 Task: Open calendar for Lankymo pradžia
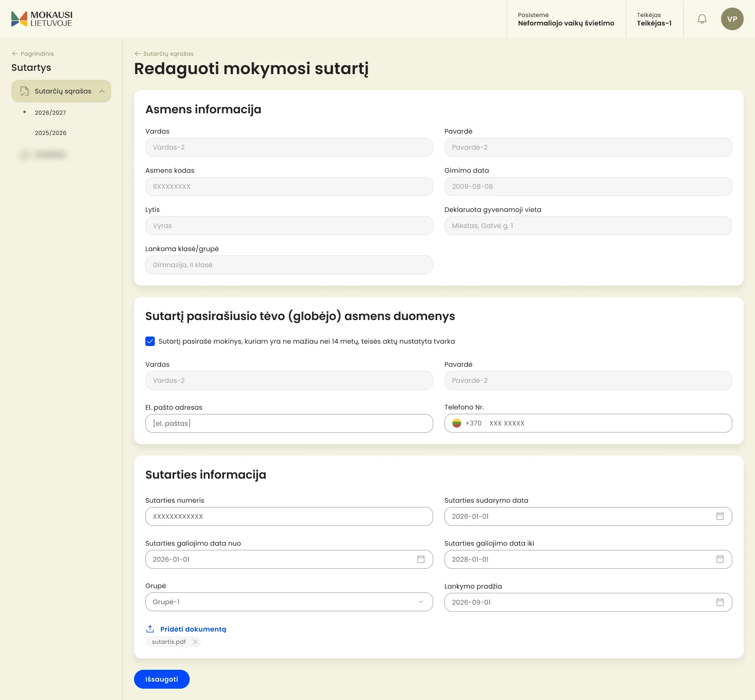tap(720, 602)
